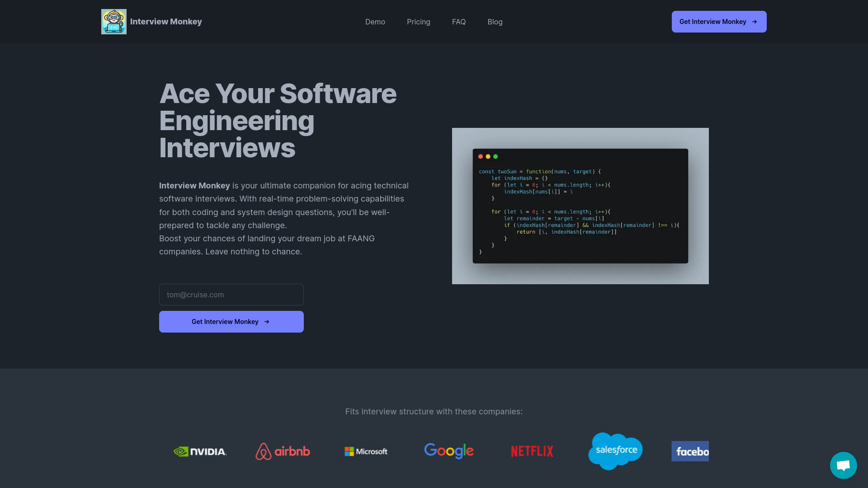
Task: Click the Facebook logo icon
Action: 690,451
